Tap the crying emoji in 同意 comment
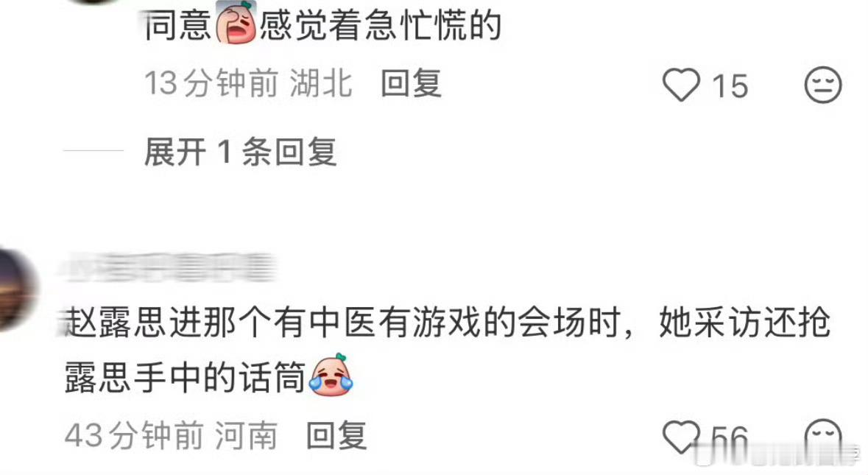 coord(236,24)
